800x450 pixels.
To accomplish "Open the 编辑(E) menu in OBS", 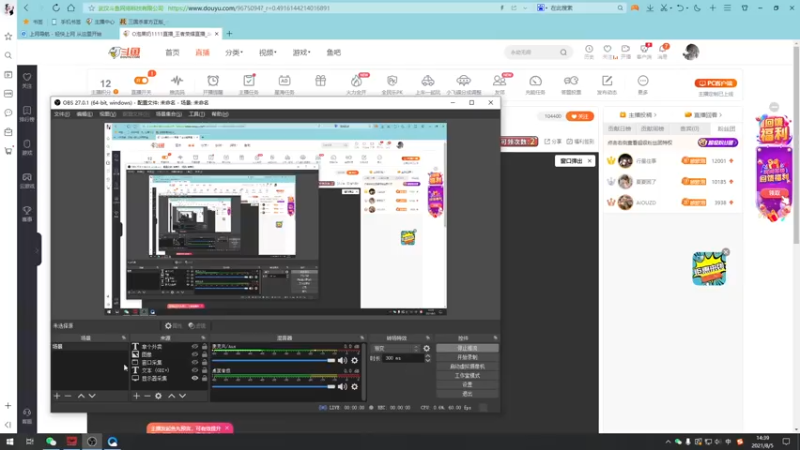I will pyautogui.click(x=84, y=114).
